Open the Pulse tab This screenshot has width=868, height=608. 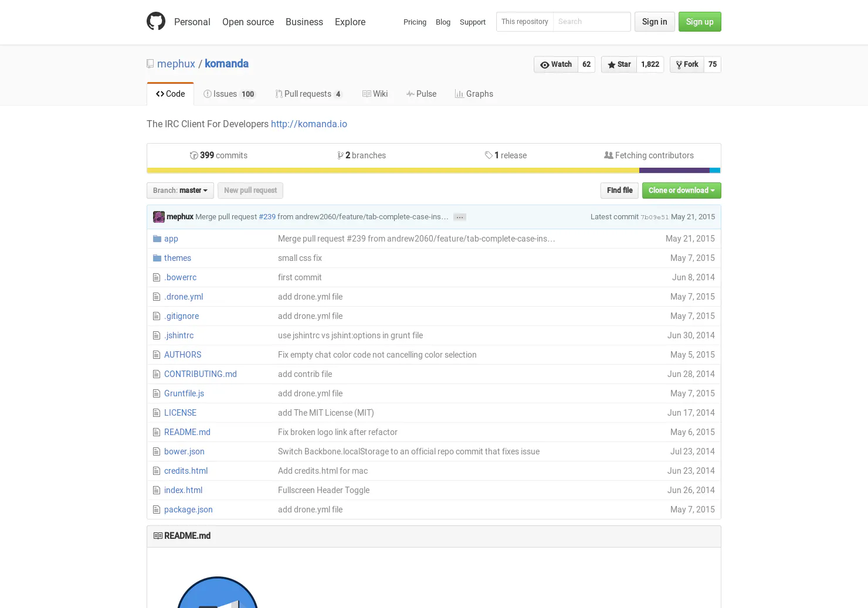pyautogui.click(x=421, y=94)
